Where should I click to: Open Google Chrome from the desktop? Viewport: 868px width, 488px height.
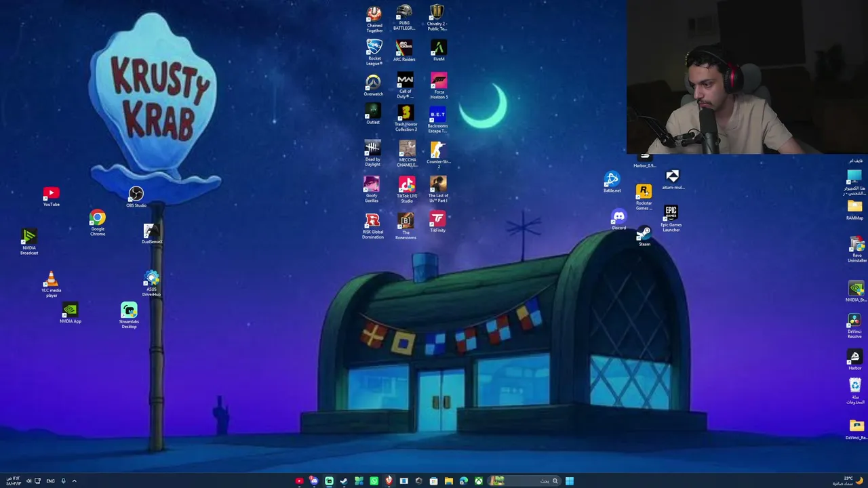[98, 223]
